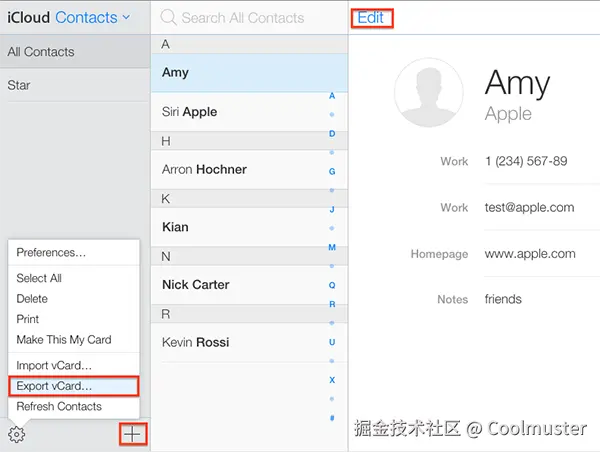This screenshot has width=600, height=452.
Task: Jump to index symbol #
Action: (332, 418)
